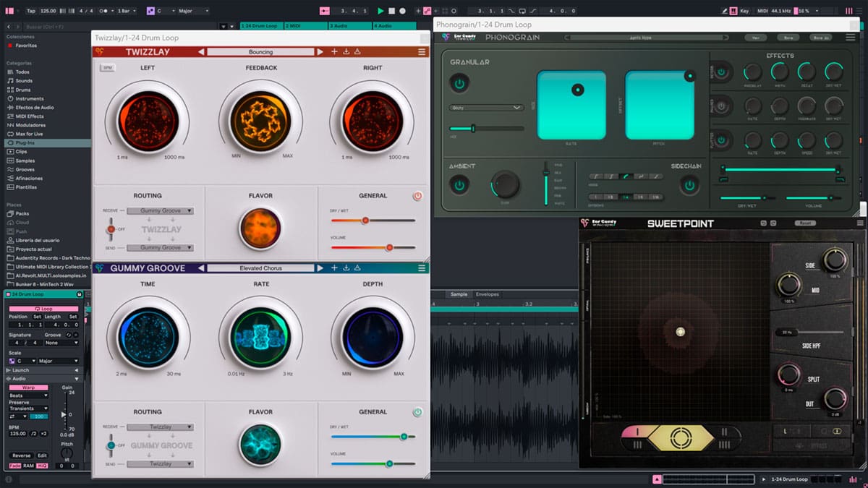868x488 pixels.
Task: Open the Max for Live category
Action: tap(29, 134)
